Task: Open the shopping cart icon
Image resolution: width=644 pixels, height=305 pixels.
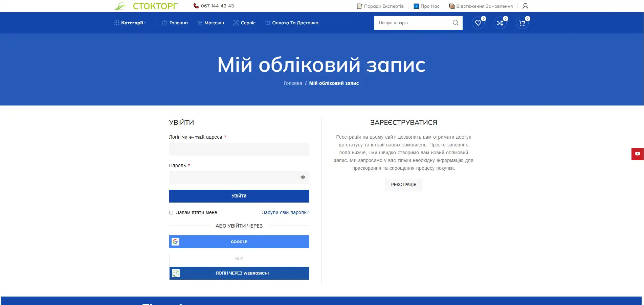Action: [x=522, y=23]
